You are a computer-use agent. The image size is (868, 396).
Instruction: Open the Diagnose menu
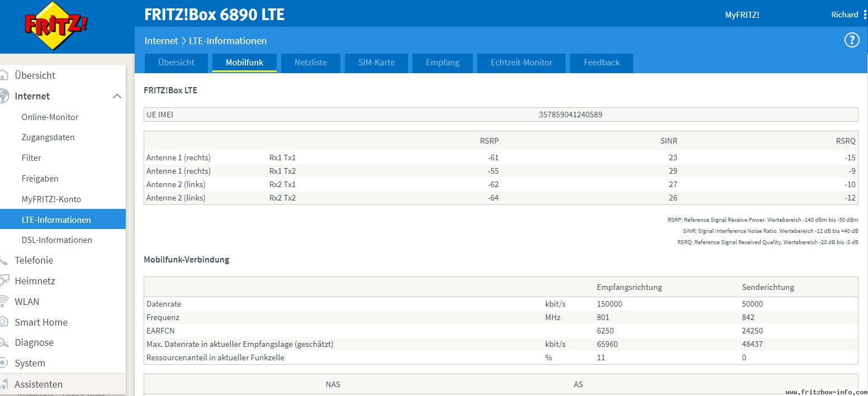click(34, 342)
